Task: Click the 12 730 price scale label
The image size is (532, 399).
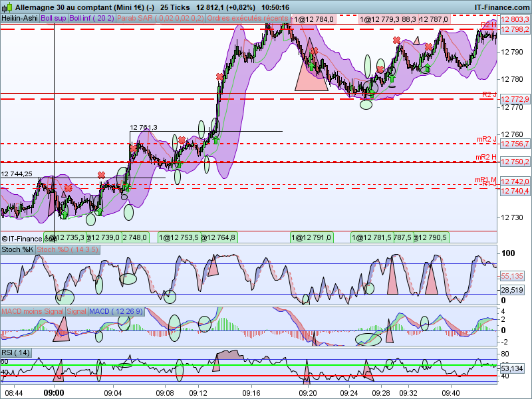Action: pyautogui.click(x=512, y=217)
